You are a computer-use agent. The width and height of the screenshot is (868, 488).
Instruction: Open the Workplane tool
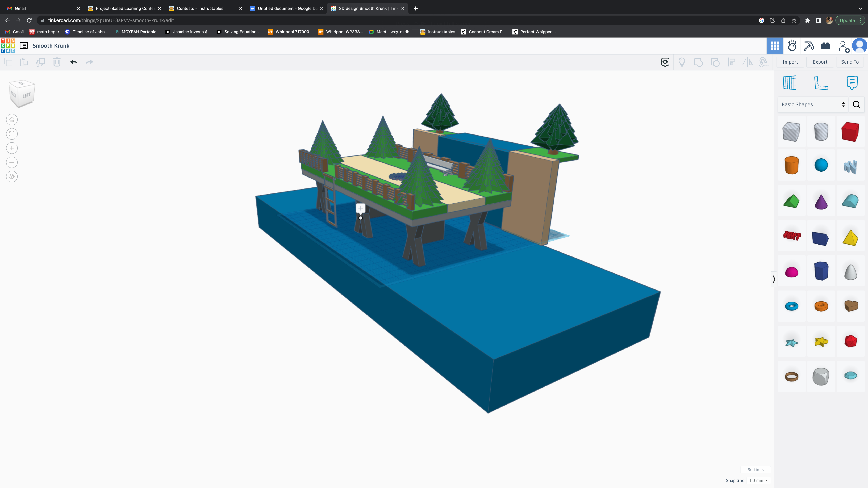[790, 83]
